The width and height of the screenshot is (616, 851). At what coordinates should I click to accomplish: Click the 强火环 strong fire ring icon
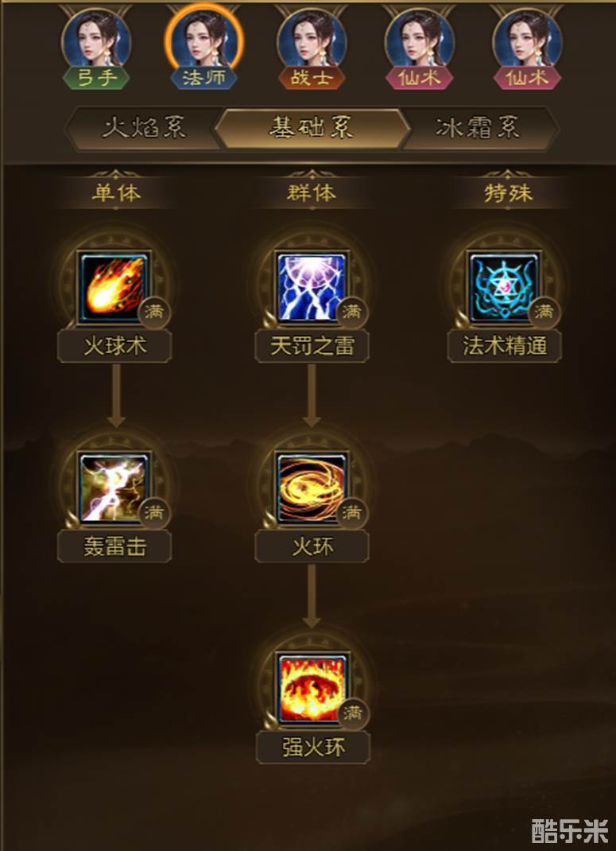click(x=312, y=688)
